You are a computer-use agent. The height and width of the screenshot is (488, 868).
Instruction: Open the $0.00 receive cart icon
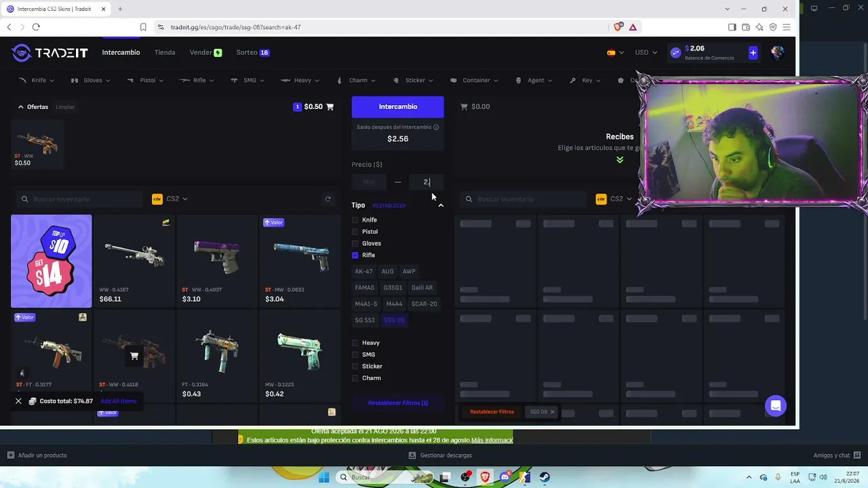(465, 106)
